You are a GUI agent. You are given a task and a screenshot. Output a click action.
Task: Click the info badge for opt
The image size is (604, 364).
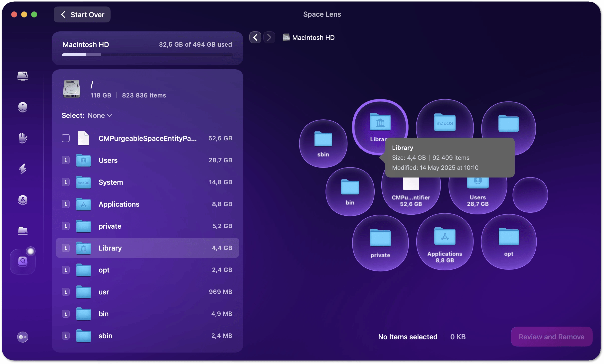click(x=66, y=270)
